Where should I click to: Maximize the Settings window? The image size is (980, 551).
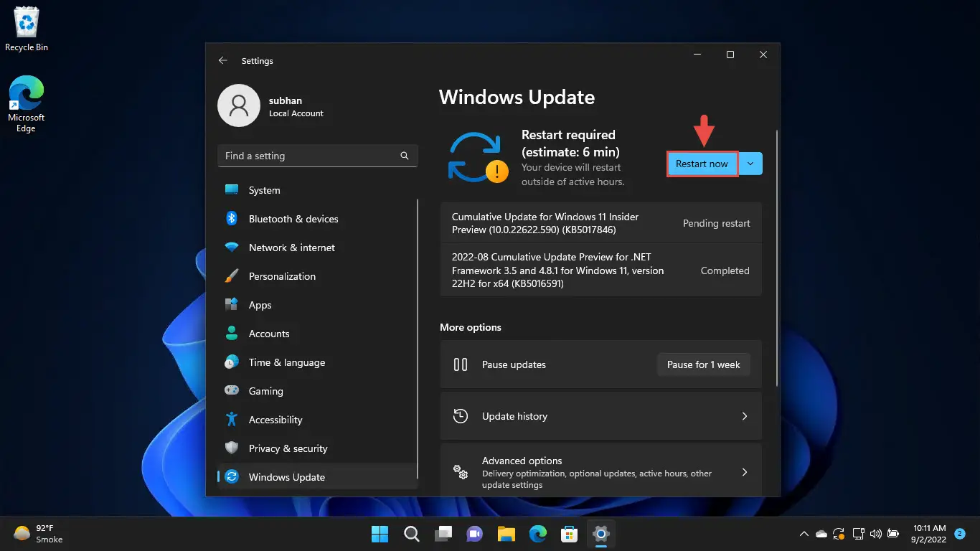730,55
